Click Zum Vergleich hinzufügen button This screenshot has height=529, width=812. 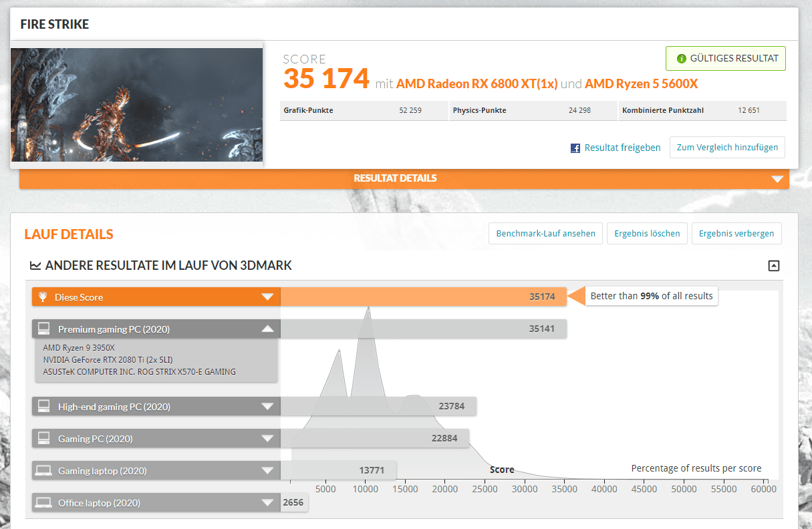point(727,148)
